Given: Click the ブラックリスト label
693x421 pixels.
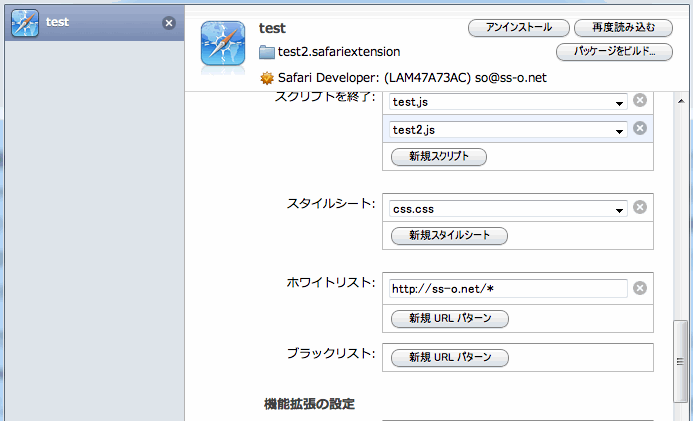Looking at the screenshot, I should tap(331, 353).
